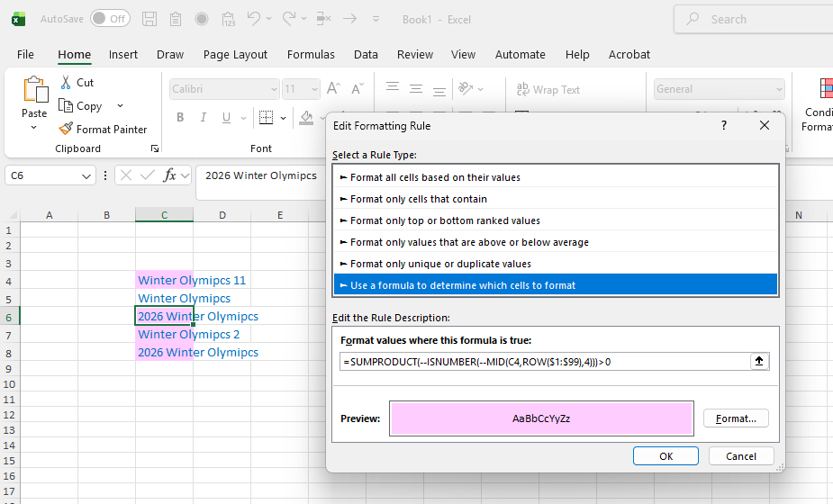Viewport: 833px width, 504px height.
Task: Click the Format... button
Action: (736, 418)
